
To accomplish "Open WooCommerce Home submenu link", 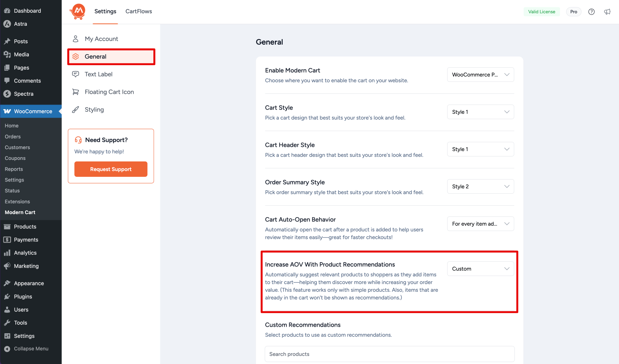I will click(x=12, y=126).
